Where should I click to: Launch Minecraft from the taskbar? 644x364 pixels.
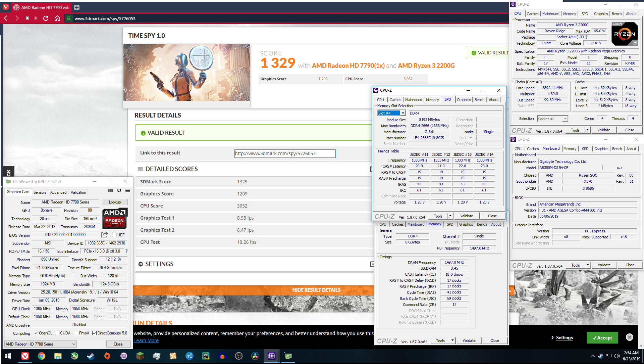click(x=140, y=356)
